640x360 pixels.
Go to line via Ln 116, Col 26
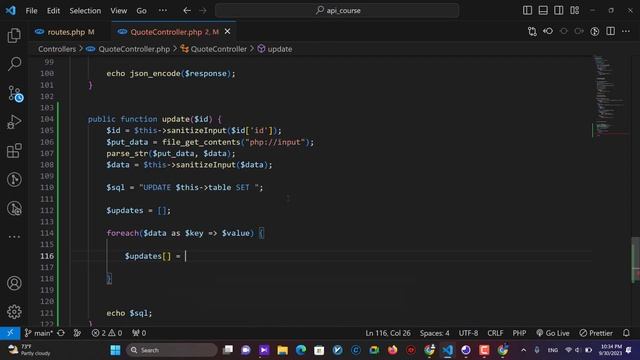[388, 333]
